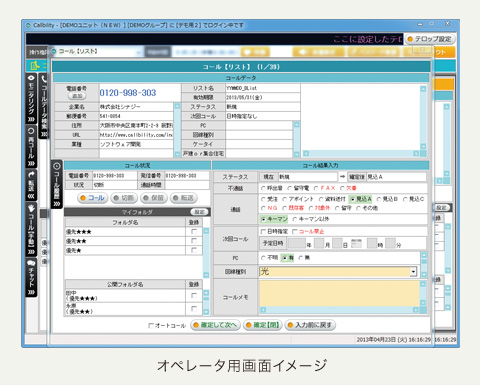Check the 田中 public folder checkbox
This screenshot has height=385, width=480.
point(194,296)
